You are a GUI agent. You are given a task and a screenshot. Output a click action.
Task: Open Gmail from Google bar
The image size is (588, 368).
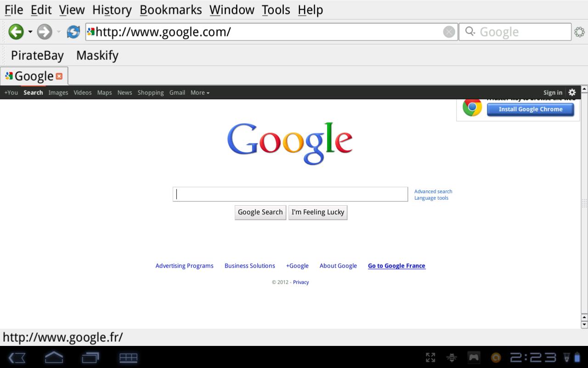pos(177,92)
